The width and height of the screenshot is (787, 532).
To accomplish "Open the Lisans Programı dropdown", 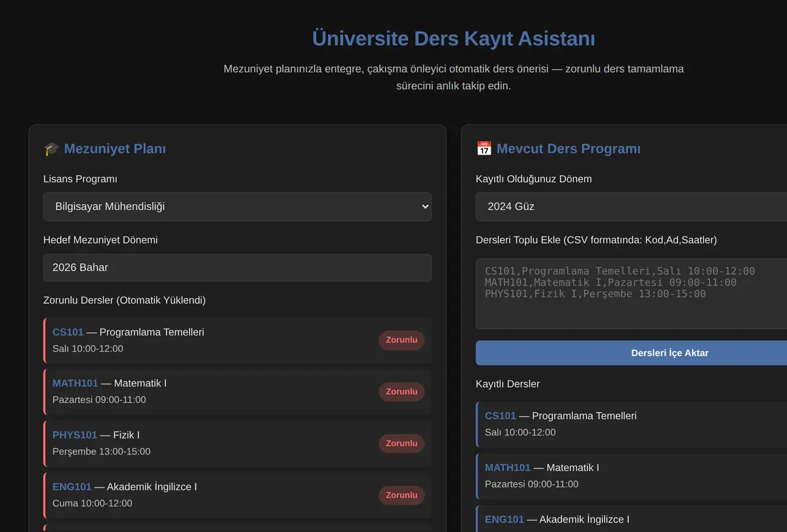I will click(237, 207).
